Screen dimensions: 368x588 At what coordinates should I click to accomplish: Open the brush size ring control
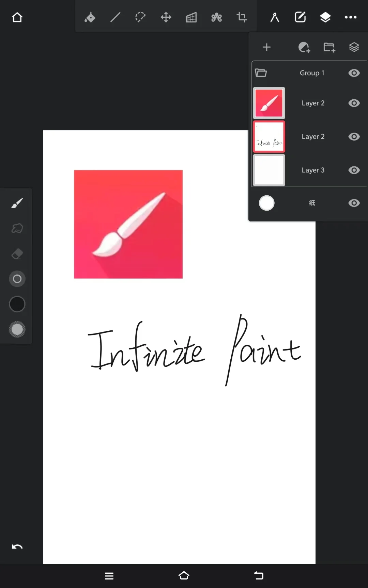pos(17,279)
